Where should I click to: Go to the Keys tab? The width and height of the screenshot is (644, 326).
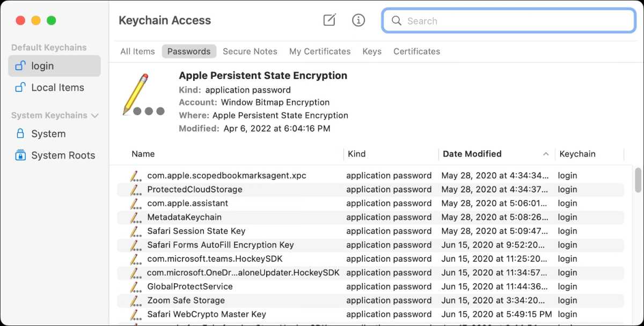pyautogui.click(x=372, y=51)
